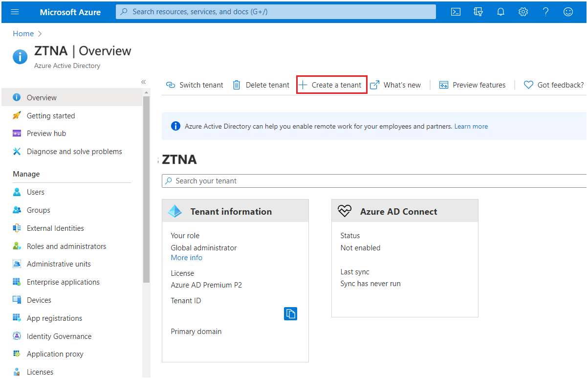588x379 pixels.
Task: Click the Tenant information card header
Action: coord(235,211)
